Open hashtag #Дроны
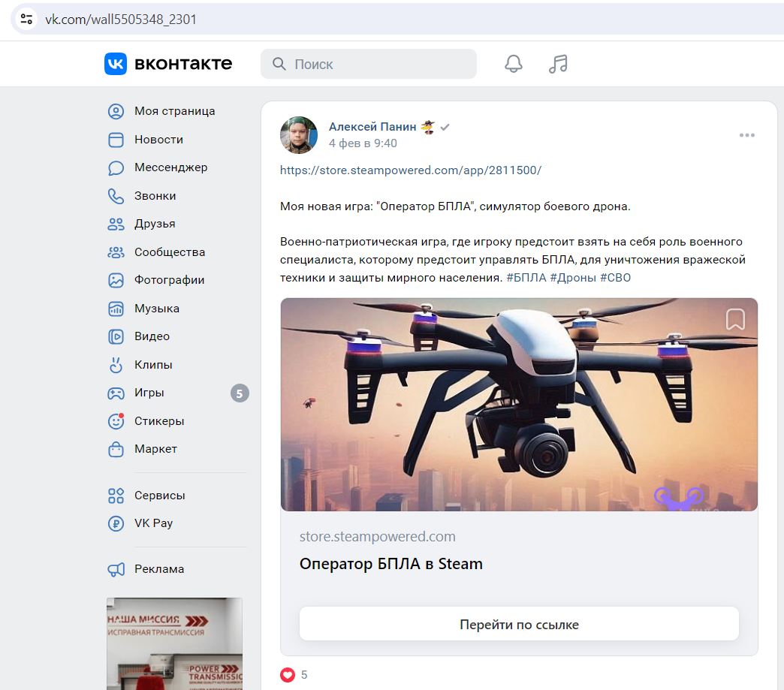Viewport: 784px width, 690px height. (x=573, y=278)
